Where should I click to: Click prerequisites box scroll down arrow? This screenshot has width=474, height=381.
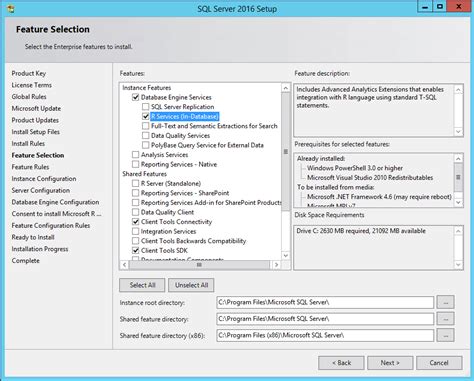pyautogui.click(x=458, y=202)
